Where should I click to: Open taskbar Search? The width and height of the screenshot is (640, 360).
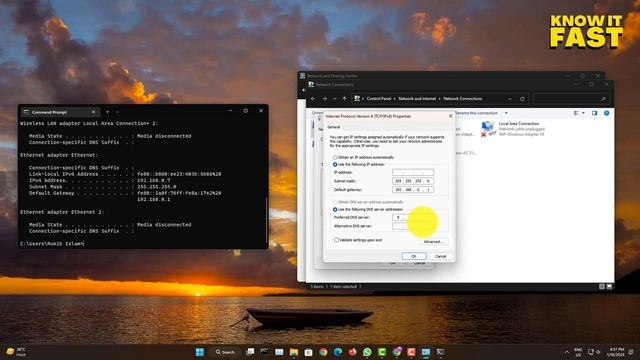225,352
